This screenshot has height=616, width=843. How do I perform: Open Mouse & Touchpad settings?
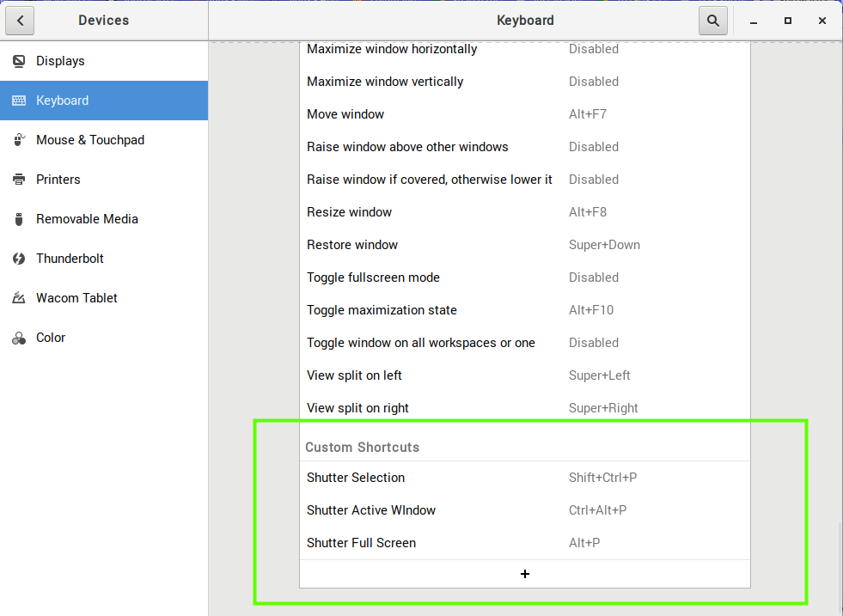tap(104, 140)
